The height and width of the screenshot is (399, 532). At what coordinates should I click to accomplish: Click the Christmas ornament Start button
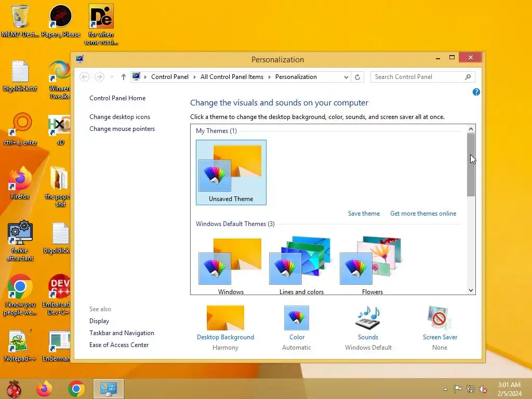pos(14,389)
